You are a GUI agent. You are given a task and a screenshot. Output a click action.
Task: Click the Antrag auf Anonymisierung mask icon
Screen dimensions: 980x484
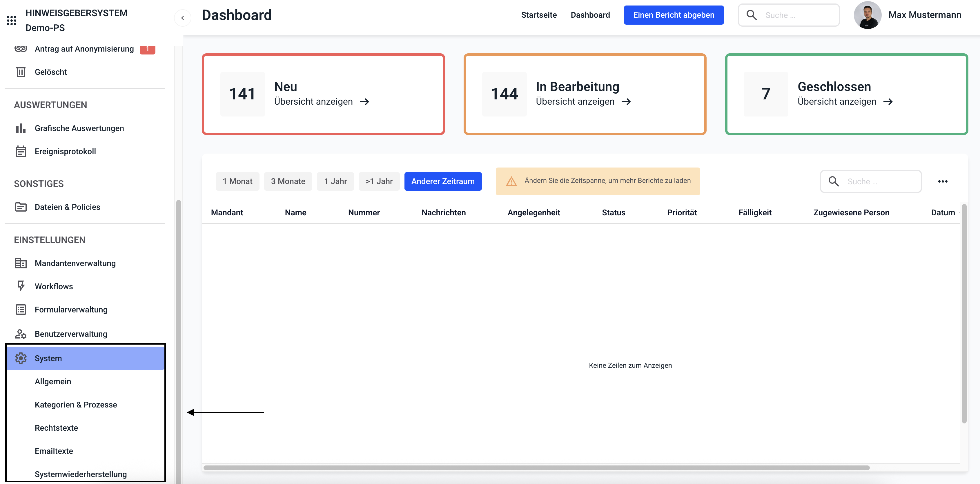(21, 49)
